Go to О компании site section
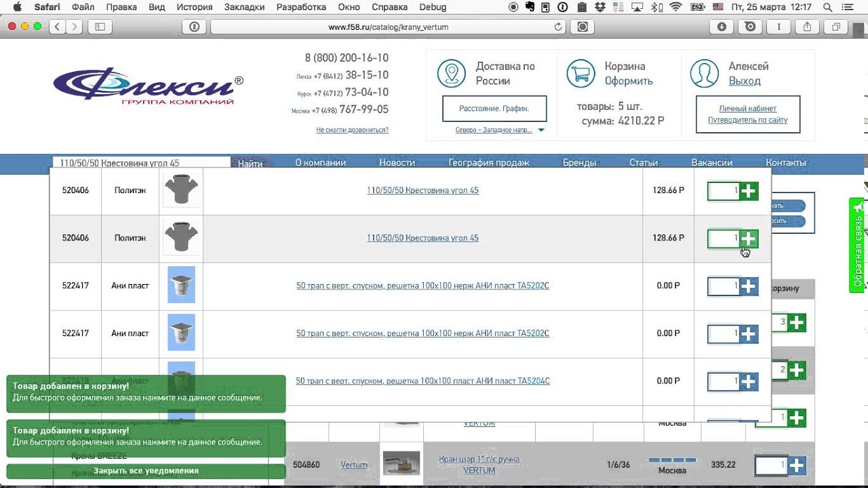Viewport: 868px width, 488px height. coord(321,163)
